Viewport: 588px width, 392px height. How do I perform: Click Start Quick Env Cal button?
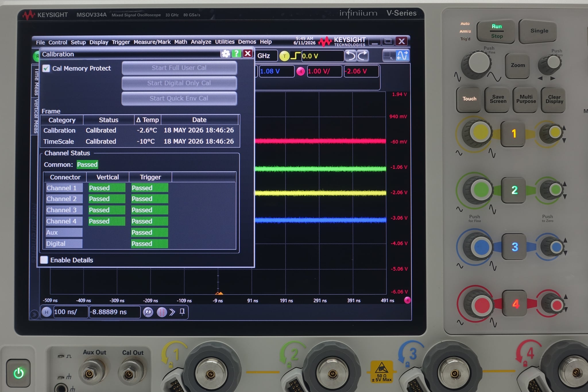pyautogui.click(x=179, y=98)
